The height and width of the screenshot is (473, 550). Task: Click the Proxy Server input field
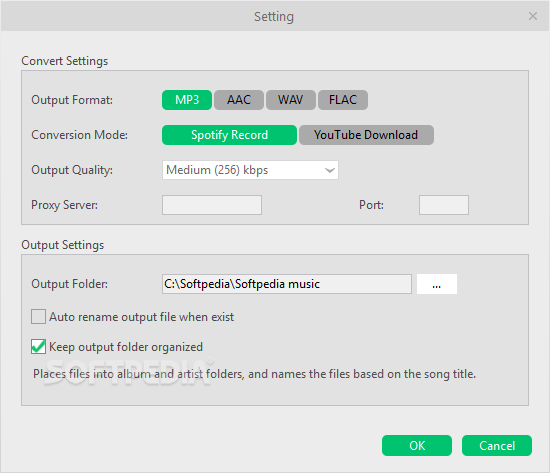point(212,205)
